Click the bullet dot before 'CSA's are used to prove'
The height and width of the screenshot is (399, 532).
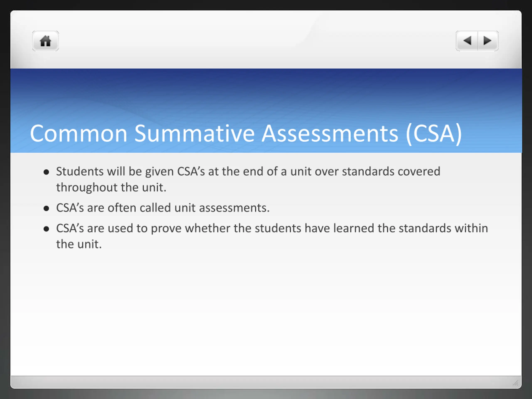click(x=46, y=229)
